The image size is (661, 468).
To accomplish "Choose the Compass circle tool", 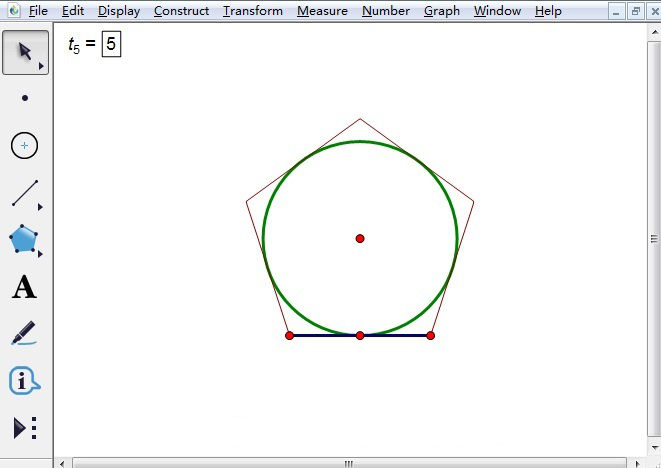I will point(25,146).
